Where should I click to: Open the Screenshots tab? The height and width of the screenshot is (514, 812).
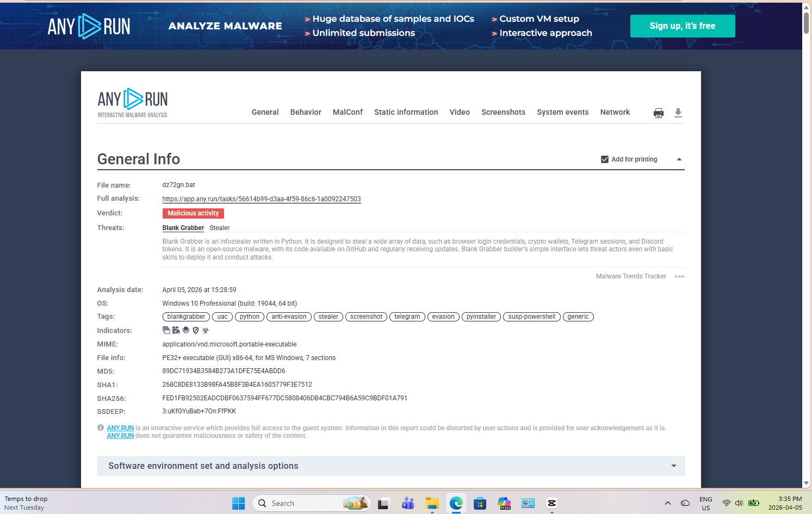(x=504, y=112)
